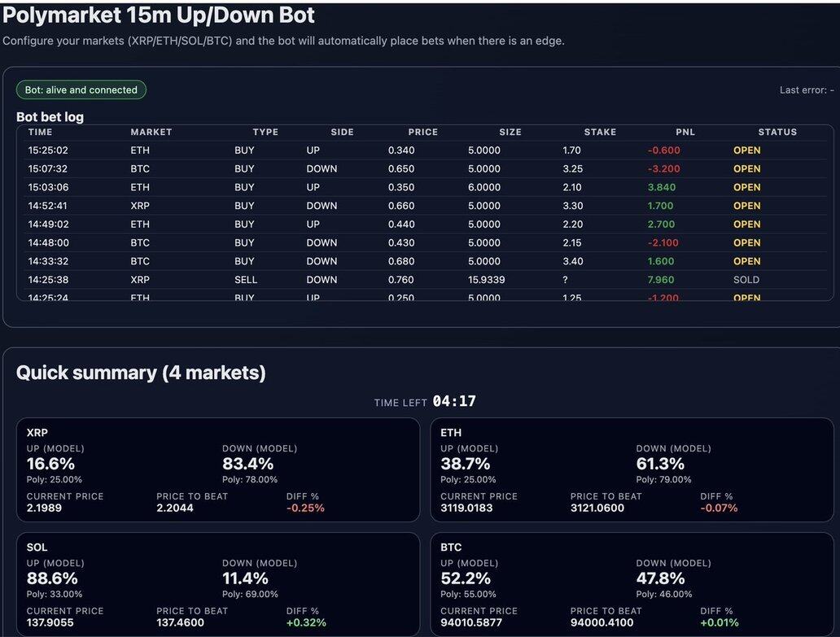Click the "Bot: alive and connected" status badge
Viewport: 840px width, 637px height.
81,89
